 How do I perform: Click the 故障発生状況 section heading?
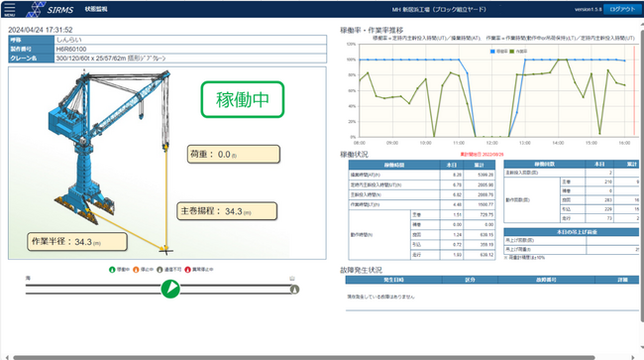pyautogui.click(x=361, y=270)
